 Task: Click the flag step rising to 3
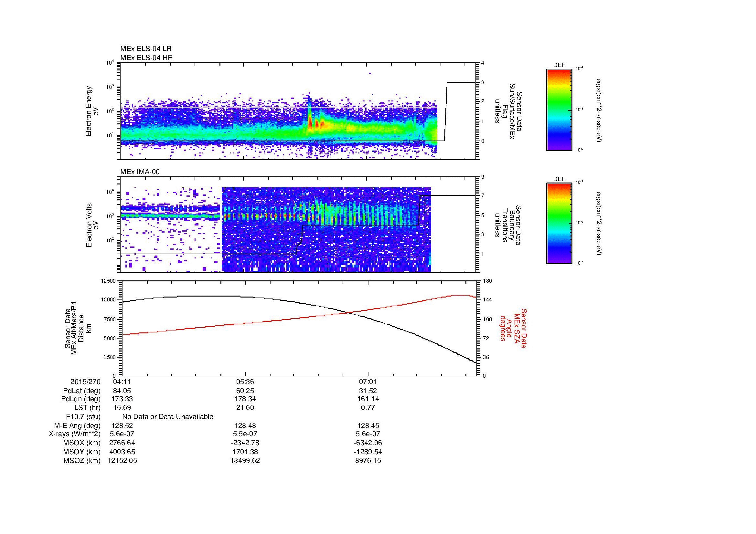[x=446, y=111]
